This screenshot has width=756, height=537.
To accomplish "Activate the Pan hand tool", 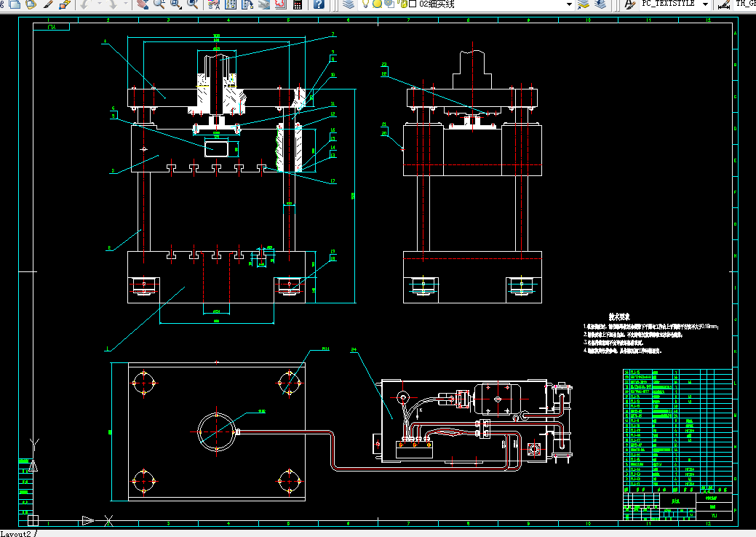I will tap(142, 4).
